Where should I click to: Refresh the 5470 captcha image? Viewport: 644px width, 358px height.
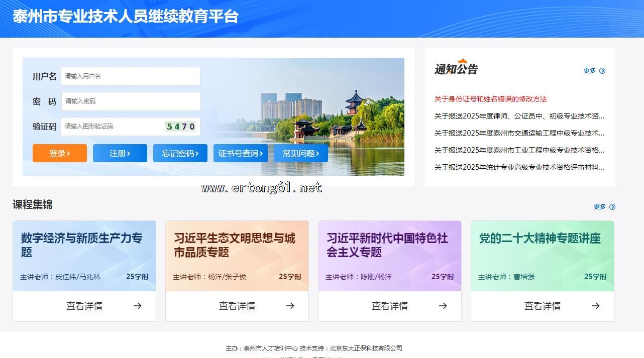[180, 127]
